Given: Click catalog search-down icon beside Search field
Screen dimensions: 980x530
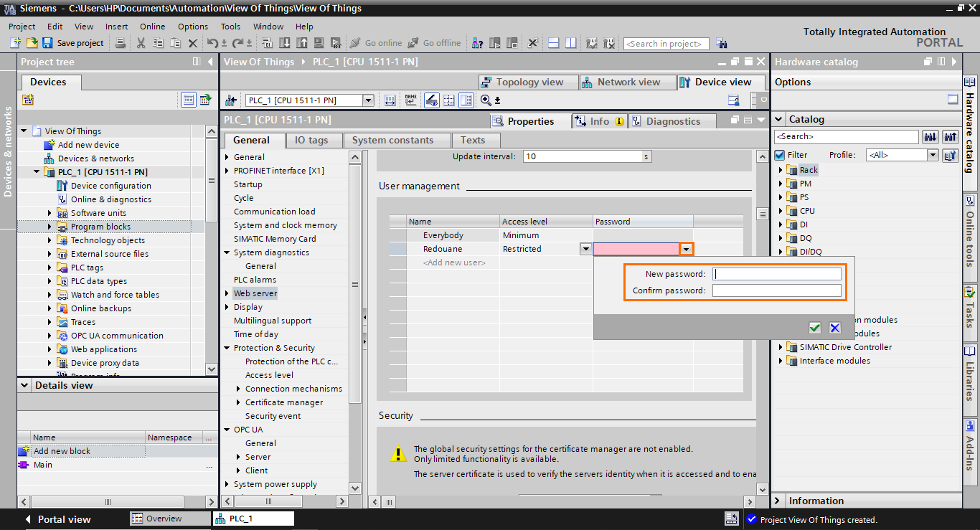Looking at the screenshot, I should pos(930,136).
